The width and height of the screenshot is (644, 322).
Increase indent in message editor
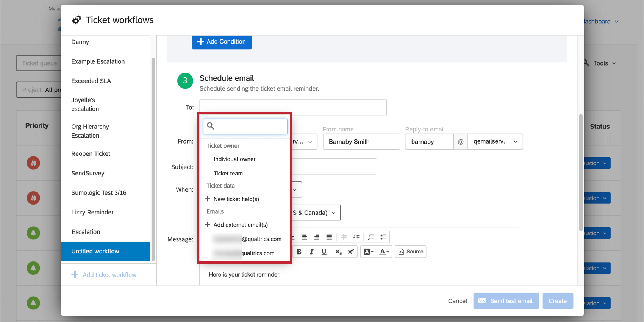pyautogui.click(x=356, y=237)
